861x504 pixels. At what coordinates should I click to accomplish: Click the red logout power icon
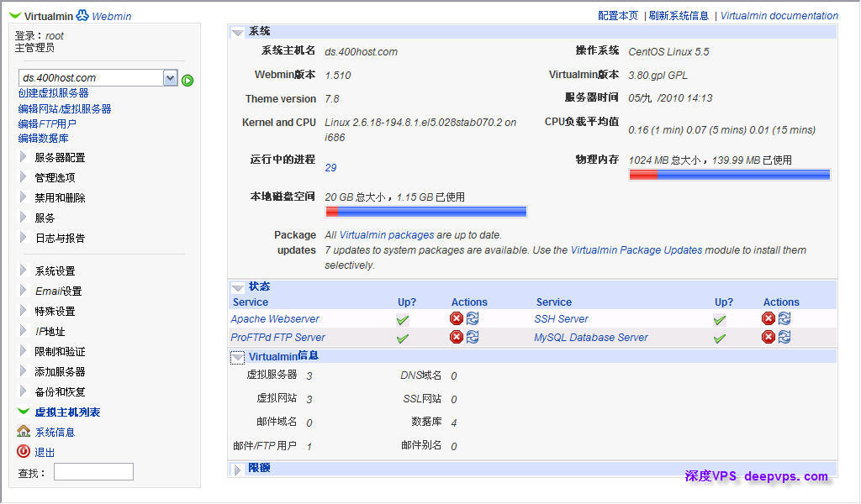23,451
